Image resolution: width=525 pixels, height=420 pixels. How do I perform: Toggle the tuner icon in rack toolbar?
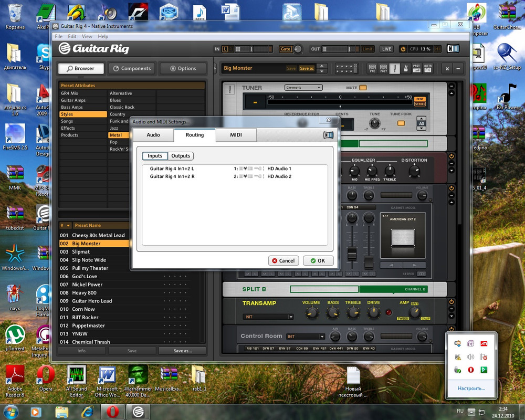tap(394, 68)
